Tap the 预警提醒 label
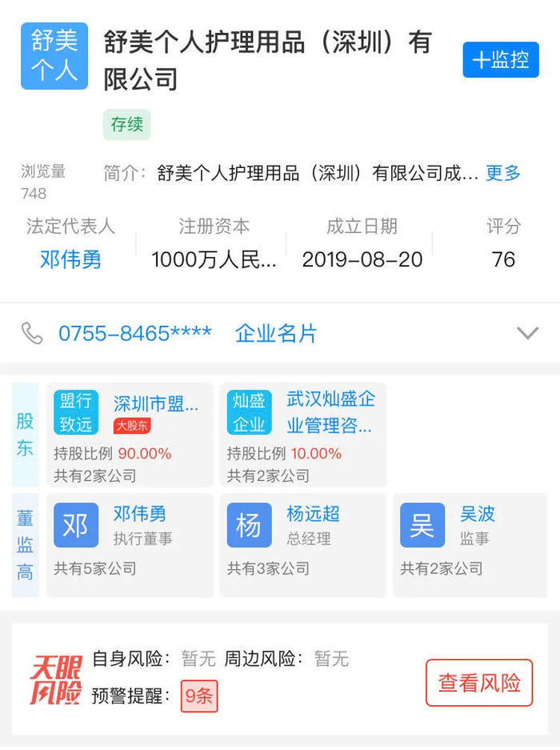This screenshot has width=560, height=750. pyautogui.click(x=131, y=696)
